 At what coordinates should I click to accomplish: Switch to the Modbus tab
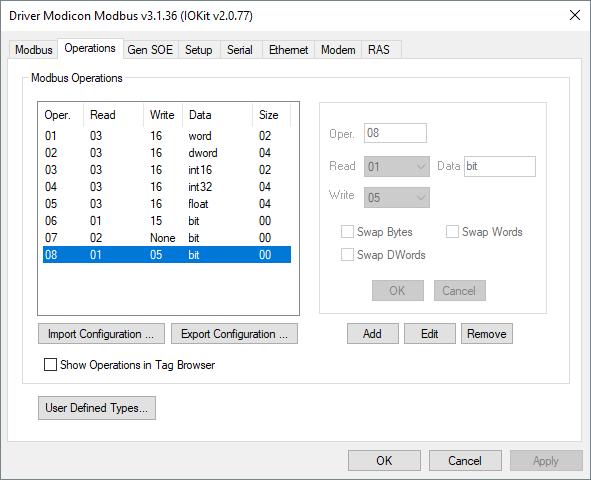pos(34,50)
